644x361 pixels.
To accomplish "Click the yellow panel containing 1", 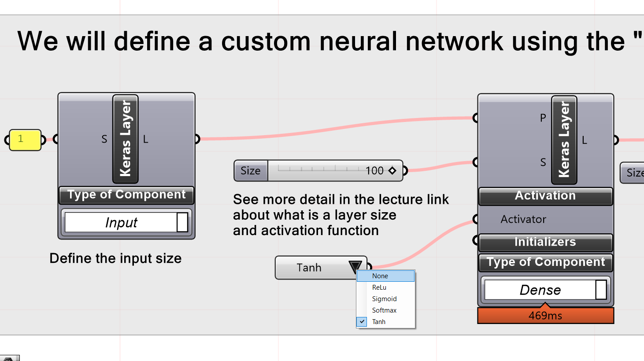I will point(24,140).
